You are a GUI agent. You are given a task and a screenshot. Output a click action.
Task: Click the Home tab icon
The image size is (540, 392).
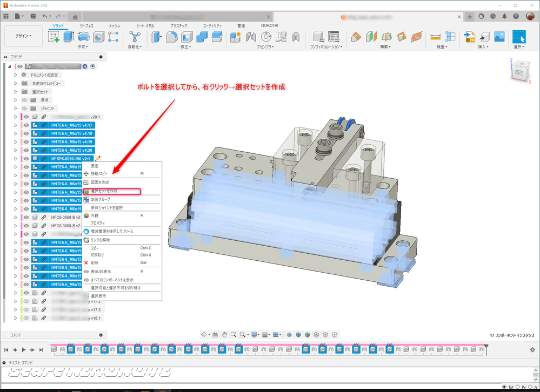(75, 17)
